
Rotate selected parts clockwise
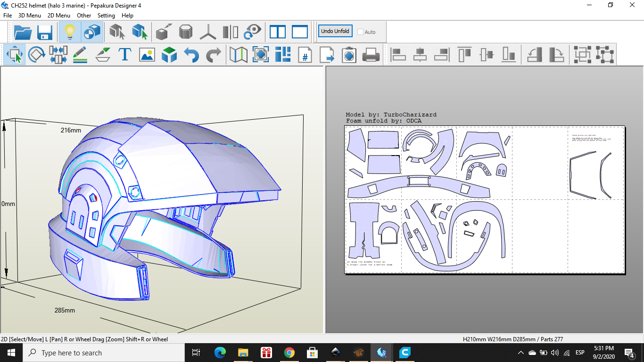pyautogui.click(x=556, y=55)
